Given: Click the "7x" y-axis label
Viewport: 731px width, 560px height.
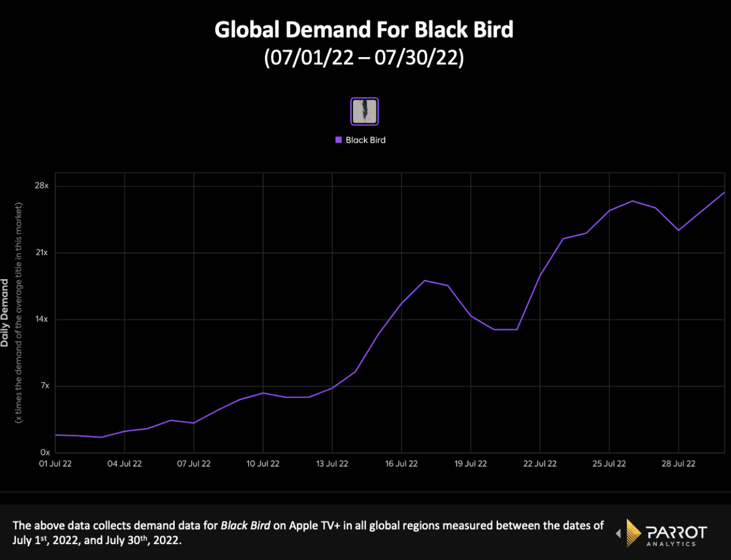Looking at the screenshot, I should [x=45, y=386].
